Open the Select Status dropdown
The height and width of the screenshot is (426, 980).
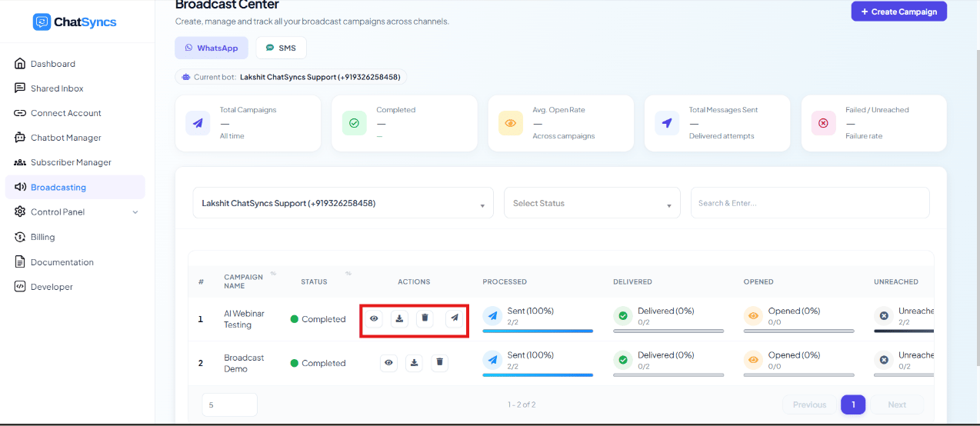tap(592, 203)
